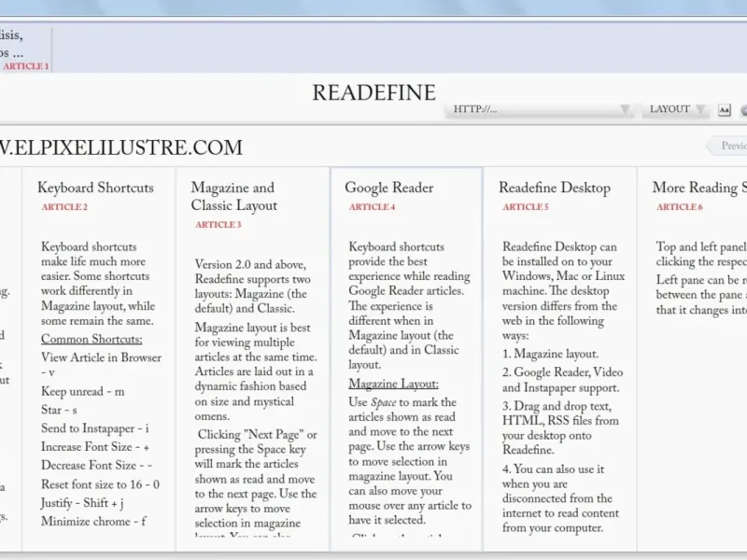Screen dimensions: 747x560
Task: Click the ARTICLE 3 label
Action: 218,225
